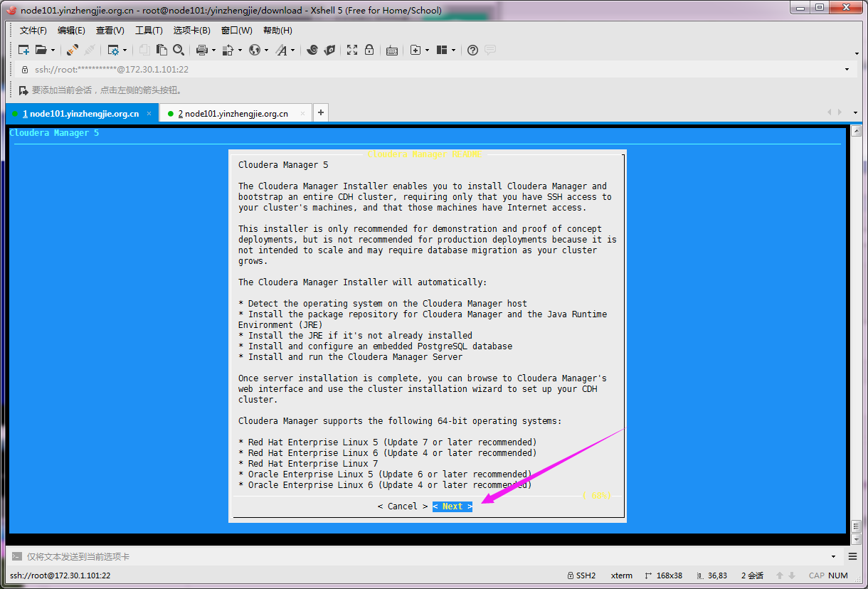Click the plus button to add tab
868x589 pixels.
coord(321,112)
